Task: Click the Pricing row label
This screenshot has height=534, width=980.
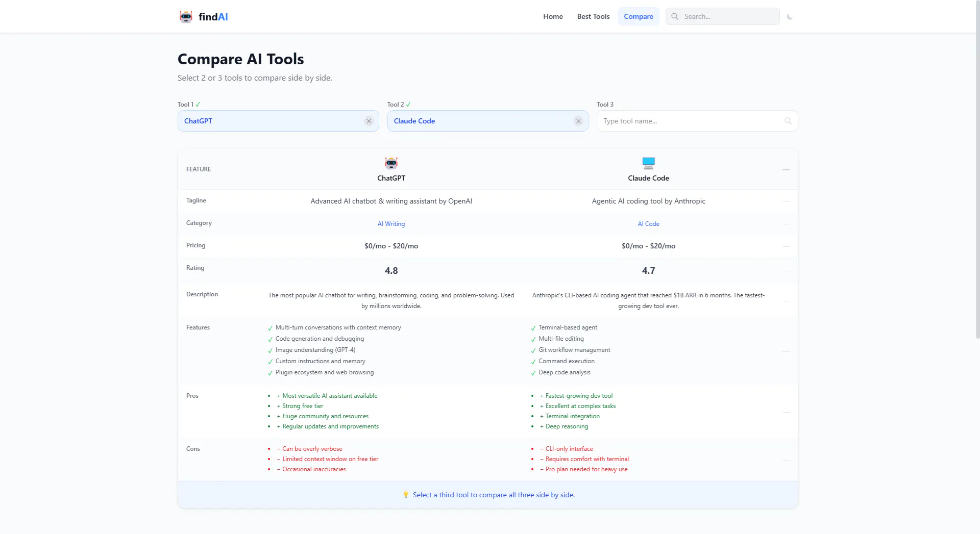Action: coord(195,245)
